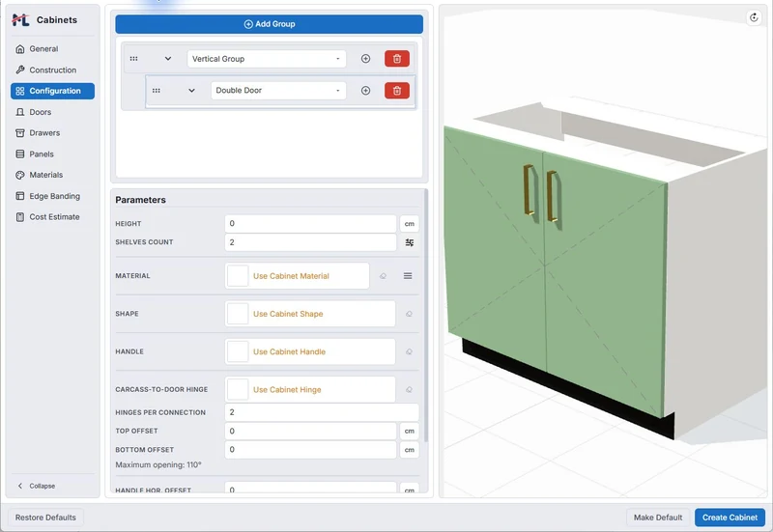Clear the Handle override eraser icon
Viewport: 773px width, 532px height.
click(409, 351)
